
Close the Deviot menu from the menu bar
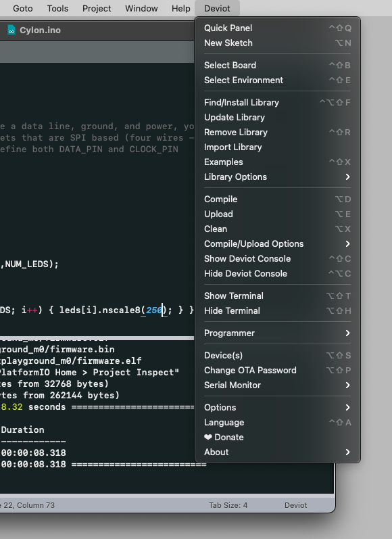click(x=217, y=8)
